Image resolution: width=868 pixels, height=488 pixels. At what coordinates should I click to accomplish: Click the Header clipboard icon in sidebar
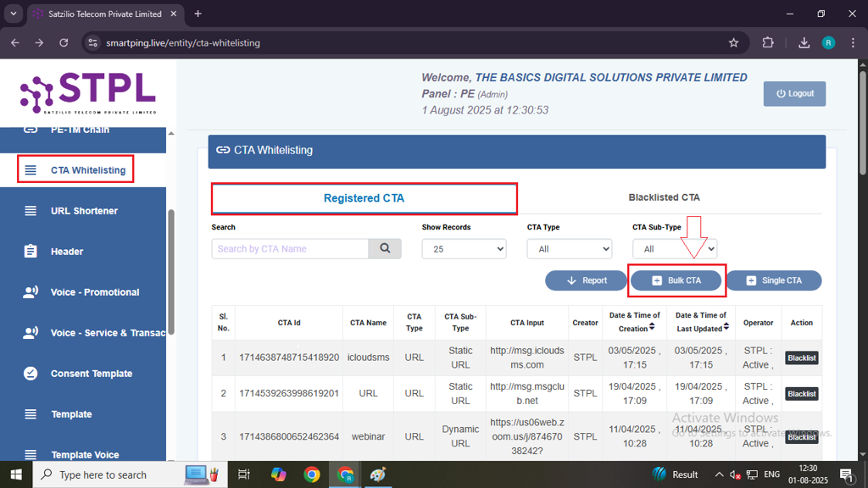point(31,251)
